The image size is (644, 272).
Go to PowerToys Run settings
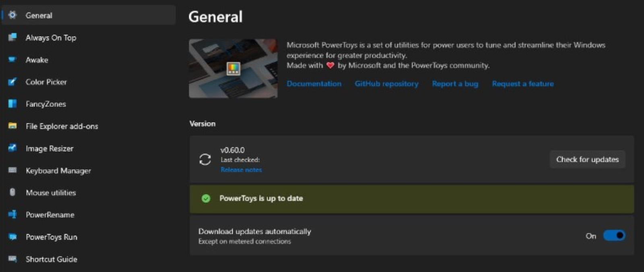pyautogui.click(x=51, y=237)
